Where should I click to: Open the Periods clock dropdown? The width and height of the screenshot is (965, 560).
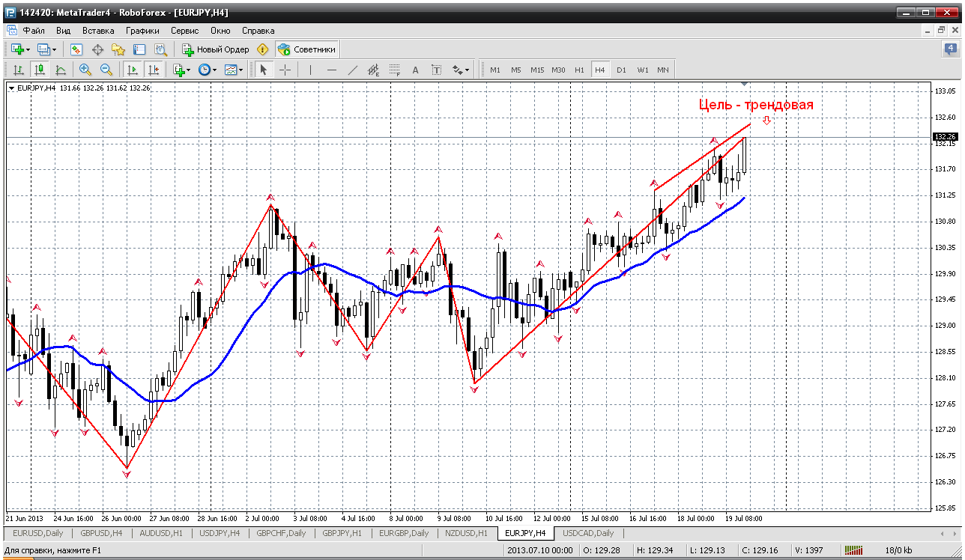click(207, 70)
